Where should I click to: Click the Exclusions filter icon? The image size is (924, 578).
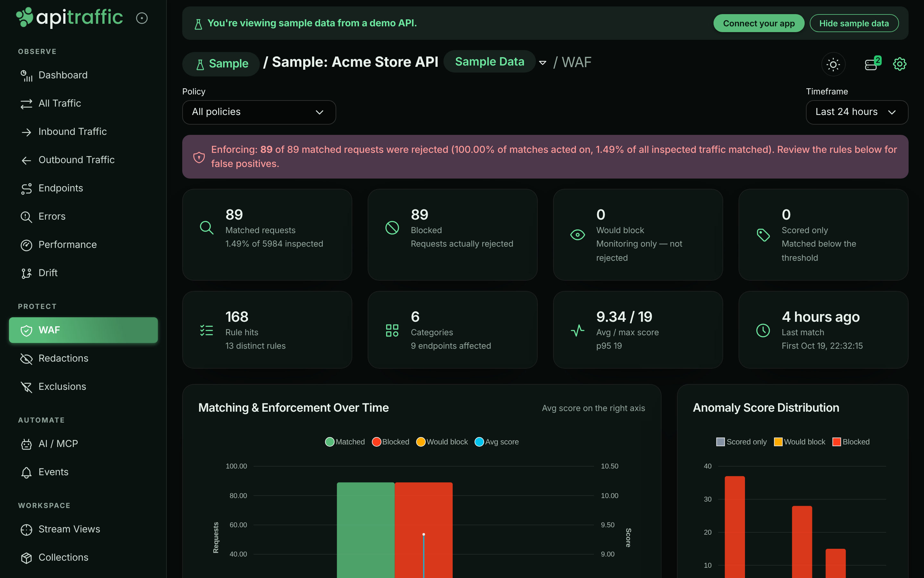pyautogui.click(x=26, y=387)
